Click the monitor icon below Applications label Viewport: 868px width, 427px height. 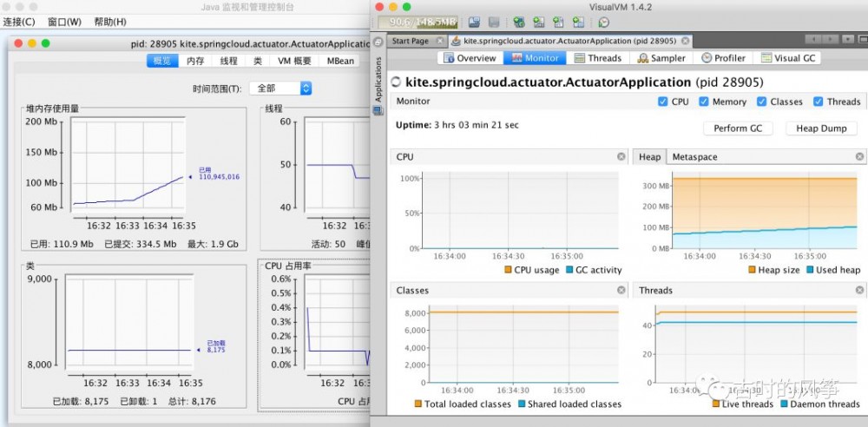[x=378, y=111]
